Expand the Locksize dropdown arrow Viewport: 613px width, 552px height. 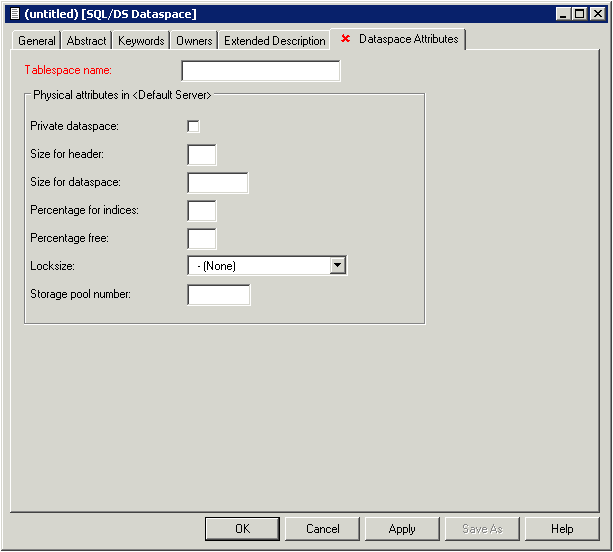[338, 266]
